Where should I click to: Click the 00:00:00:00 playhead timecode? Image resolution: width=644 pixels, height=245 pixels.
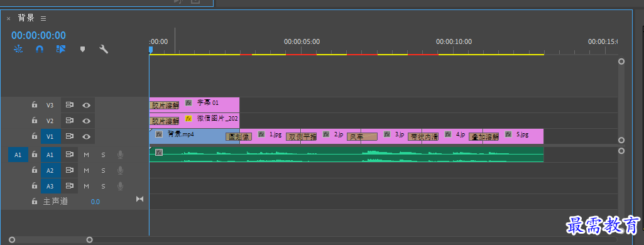pos(38,35)
